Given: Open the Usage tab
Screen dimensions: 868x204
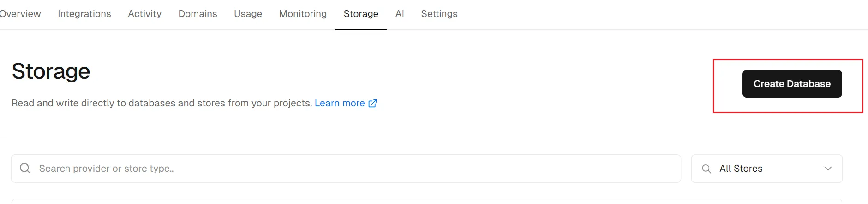Looking at the screenshot, I should [x=248, y=14].
